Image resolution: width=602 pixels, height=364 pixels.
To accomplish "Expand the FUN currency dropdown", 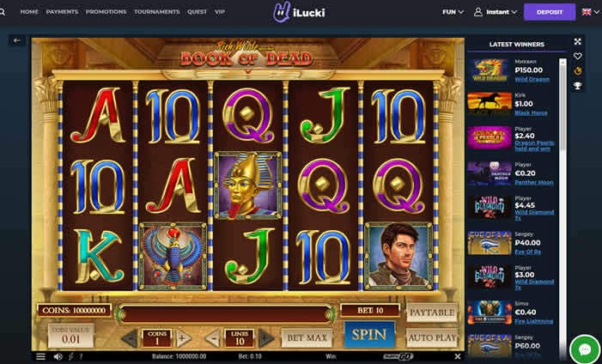I will (453, 12).
